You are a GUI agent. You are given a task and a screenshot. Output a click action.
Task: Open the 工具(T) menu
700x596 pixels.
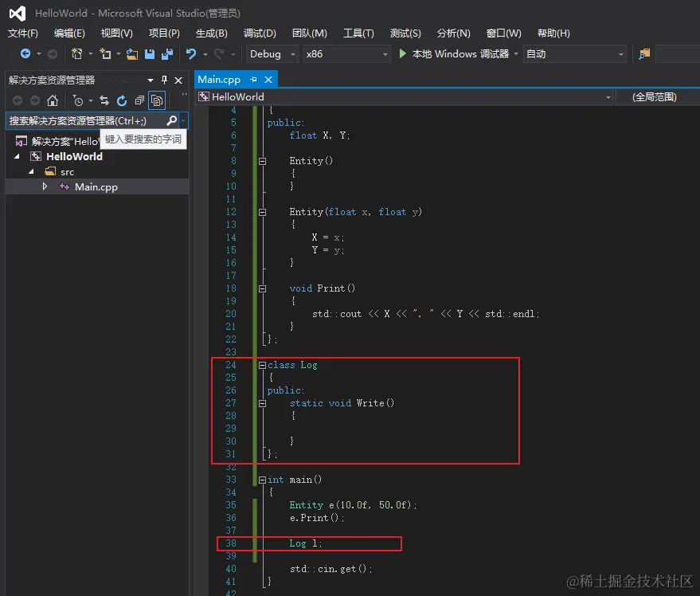tap(358, 33)
